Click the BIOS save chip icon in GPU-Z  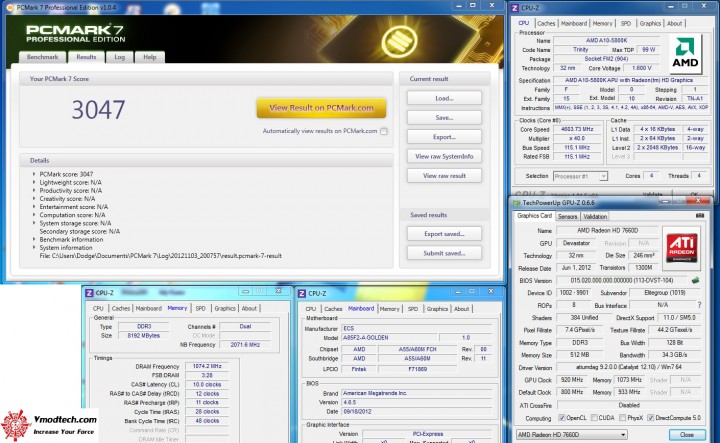tap(695, 280)
